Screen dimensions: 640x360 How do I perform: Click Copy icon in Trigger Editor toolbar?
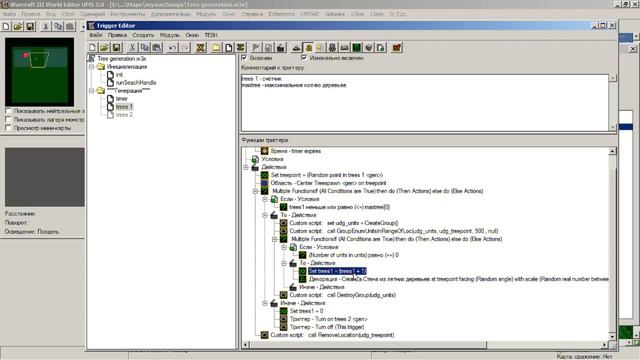144,48
